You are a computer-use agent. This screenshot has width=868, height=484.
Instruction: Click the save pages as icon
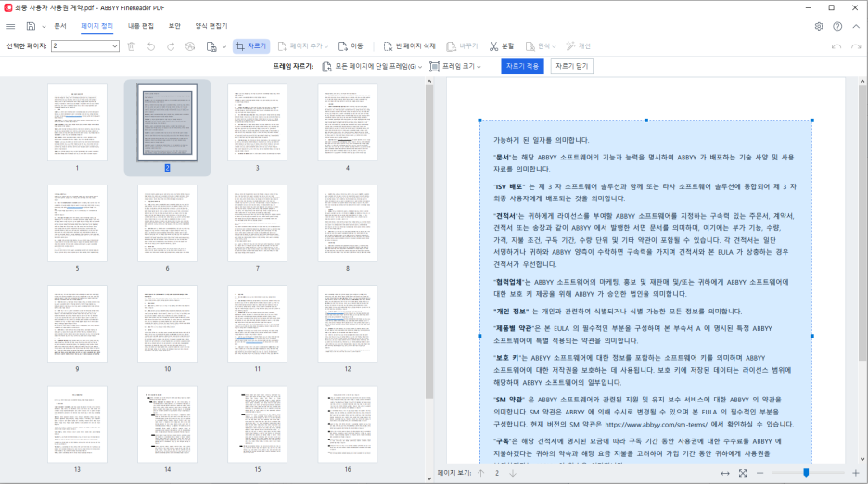pos(211,46)
